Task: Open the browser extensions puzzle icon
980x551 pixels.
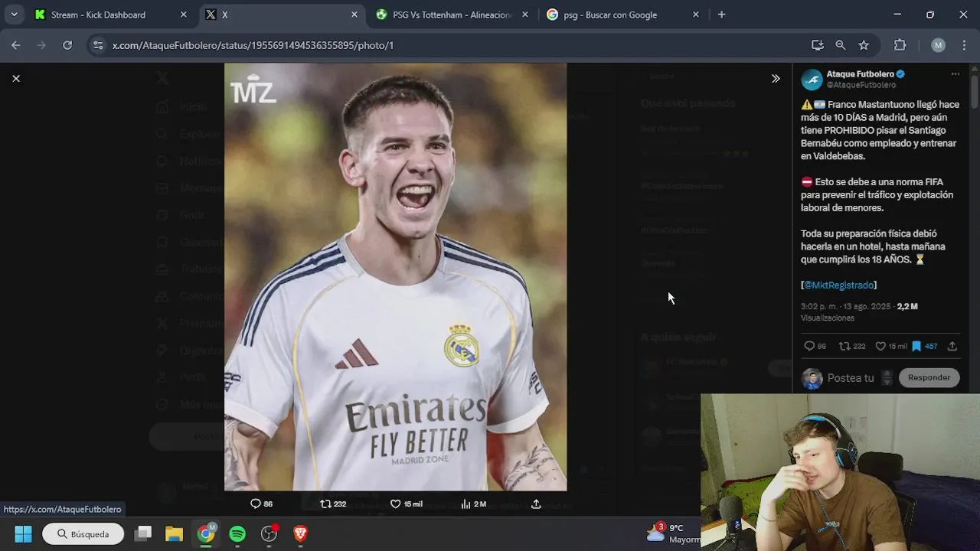Action: click(900, 45)
